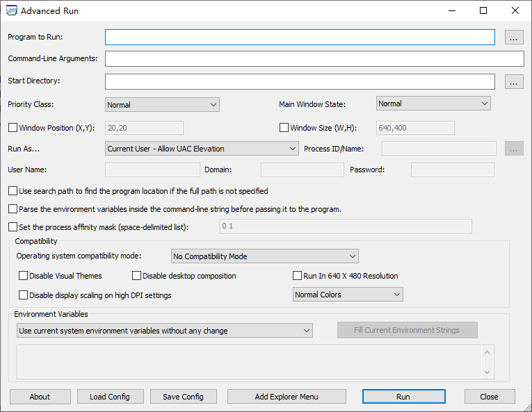Click the Add Explorer Menu button
Image resolution: width=532 pixels, height=412 pixels.
coord(287,397)
